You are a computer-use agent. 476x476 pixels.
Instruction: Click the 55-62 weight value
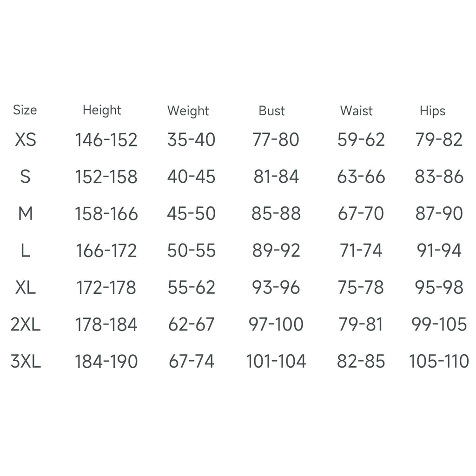[x=192, y=288]
